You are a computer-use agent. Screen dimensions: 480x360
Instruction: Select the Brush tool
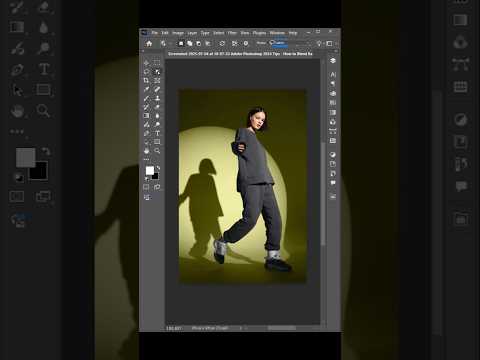[146, 98]
